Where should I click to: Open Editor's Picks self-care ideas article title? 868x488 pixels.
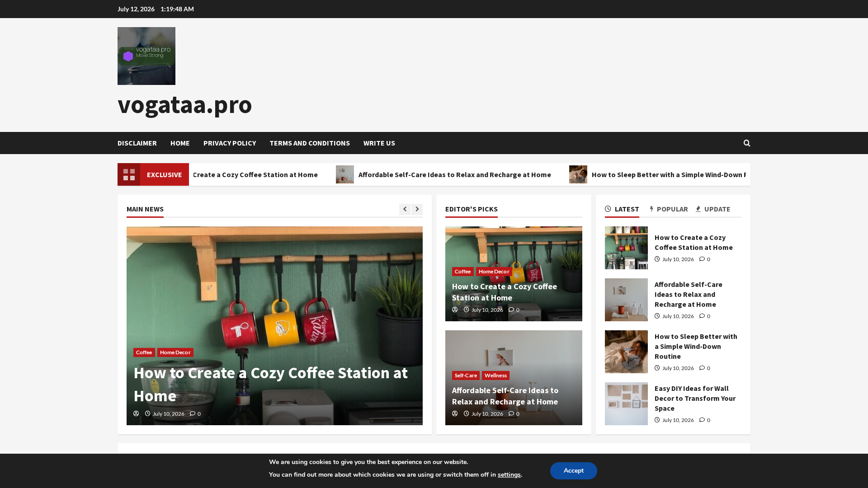505,396
